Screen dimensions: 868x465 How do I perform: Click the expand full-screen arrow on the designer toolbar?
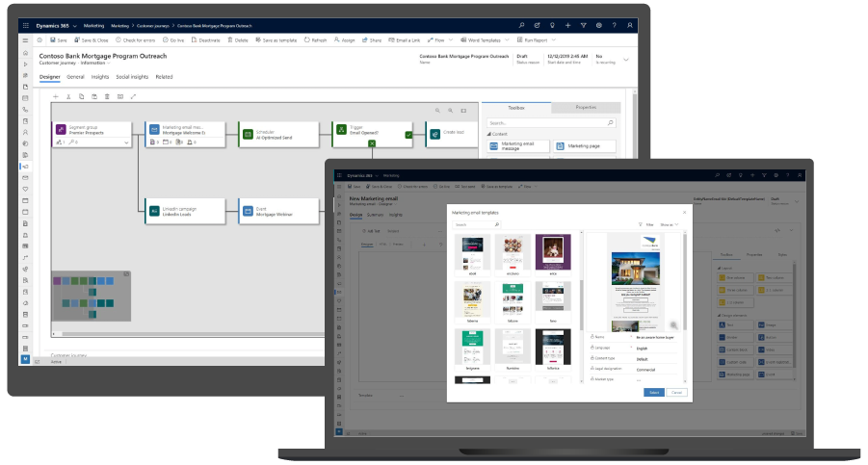(x=133, y=97)
